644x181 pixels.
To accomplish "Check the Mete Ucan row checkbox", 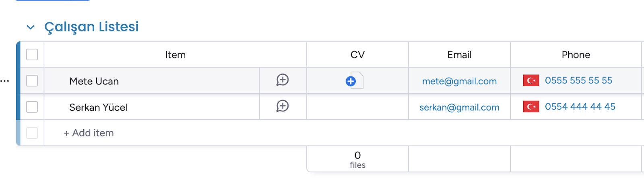I will (x=32, y=80).
